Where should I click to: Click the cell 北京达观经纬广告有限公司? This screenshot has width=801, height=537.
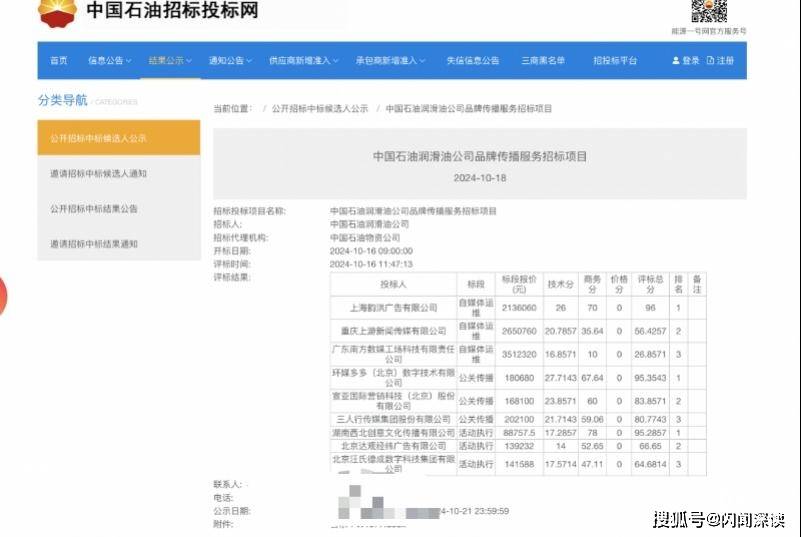coord(393,446)
